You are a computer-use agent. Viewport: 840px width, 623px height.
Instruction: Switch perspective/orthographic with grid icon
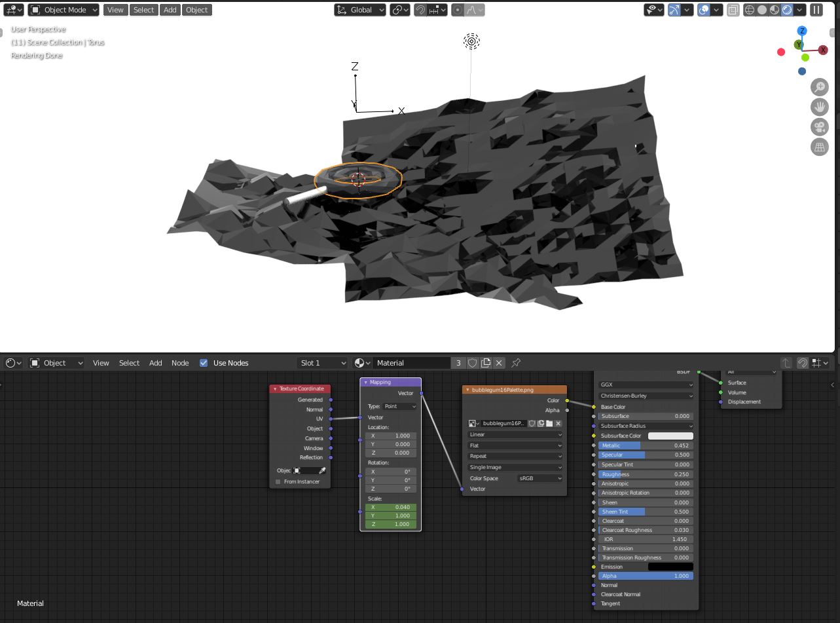point(820,147)
